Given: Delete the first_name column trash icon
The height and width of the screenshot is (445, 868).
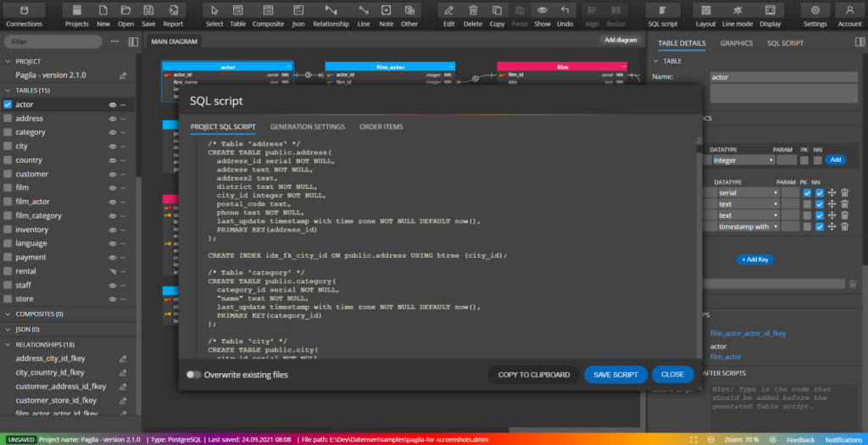Looking at the screenshot, I should point(845,204).
